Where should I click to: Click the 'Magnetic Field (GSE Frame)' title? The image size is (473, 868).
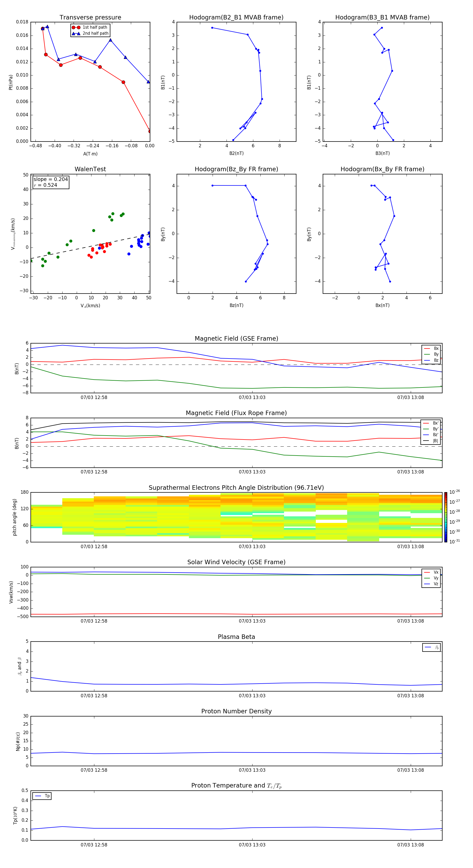(x=236, y=339)
